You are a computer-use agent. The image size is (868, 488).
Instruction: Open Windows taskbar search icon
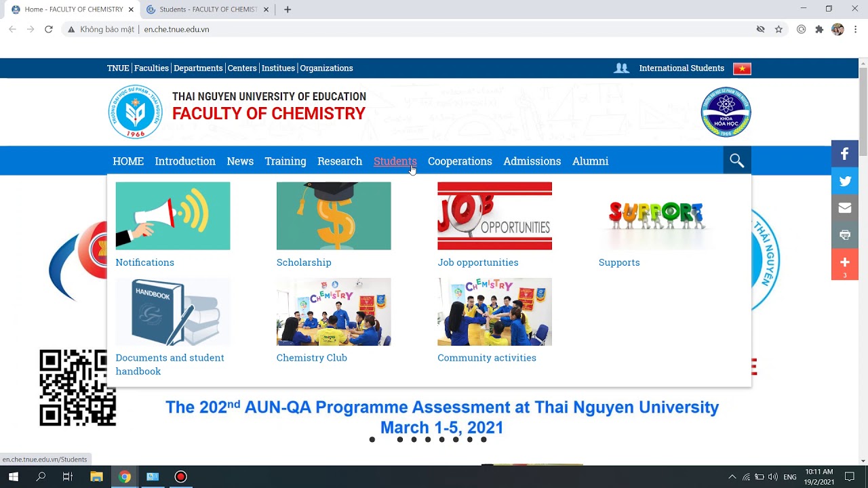tap(41, 476)
